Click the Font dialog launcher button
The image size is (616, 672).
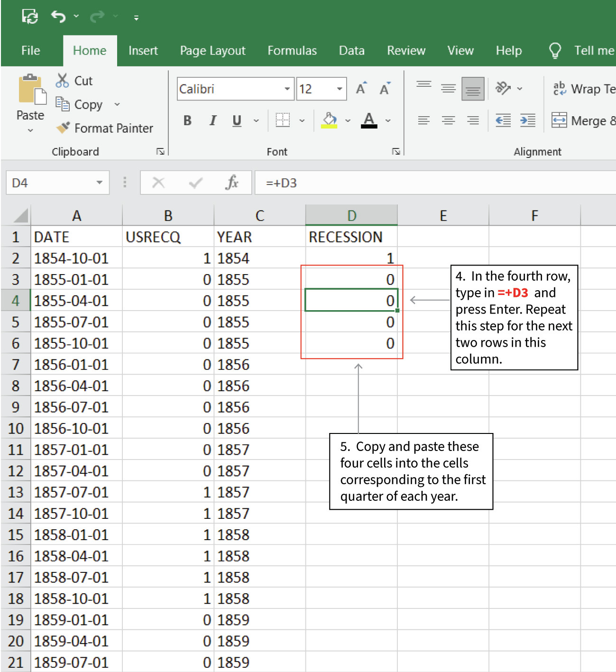pos(396,151)
